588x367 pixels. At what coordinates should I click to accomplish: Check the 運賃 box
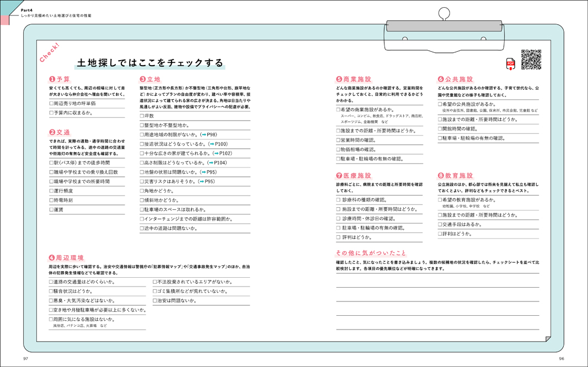coord(51,210)
